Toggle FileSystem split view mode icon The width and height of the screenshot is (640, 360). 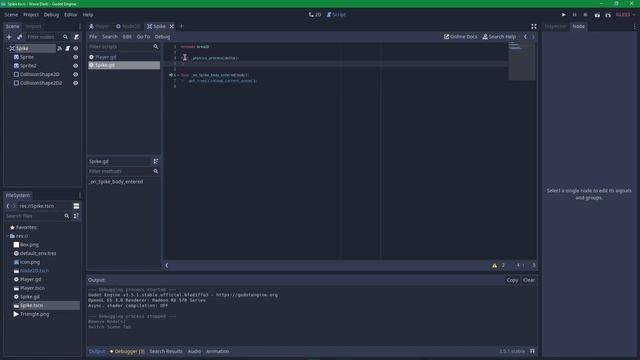pyautogui.click(x=76, y=206)
